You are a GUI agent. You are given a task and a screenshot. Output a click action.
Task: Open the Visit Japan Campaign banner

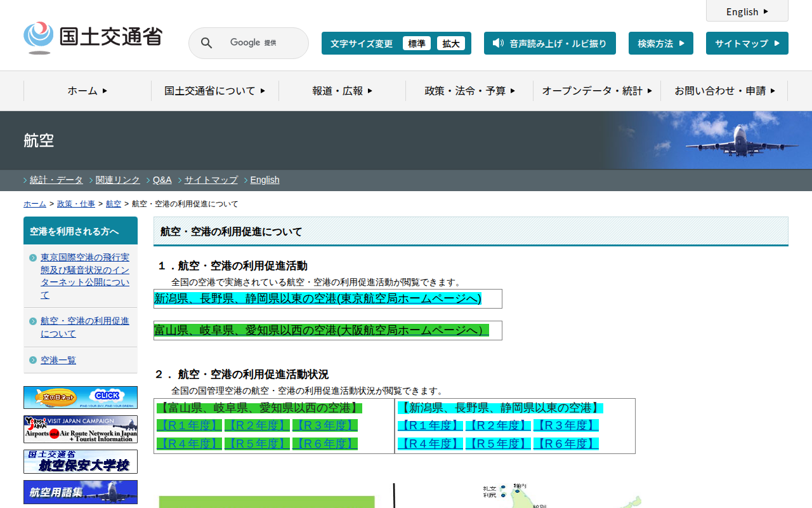tap(81, 429)
